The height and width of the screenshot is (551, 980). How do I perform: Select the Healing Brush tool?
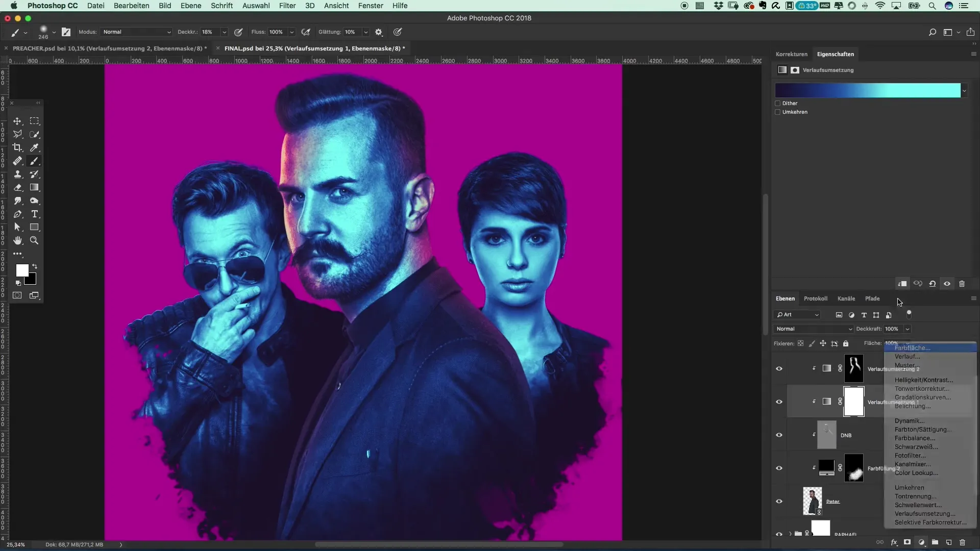[x=17, y=161]
